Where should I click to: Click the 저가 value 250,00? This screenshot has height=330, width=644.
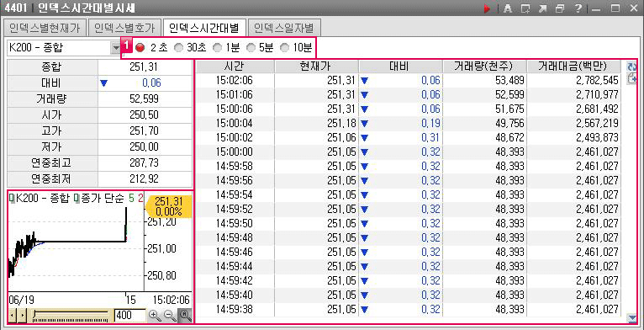(145, 147)
